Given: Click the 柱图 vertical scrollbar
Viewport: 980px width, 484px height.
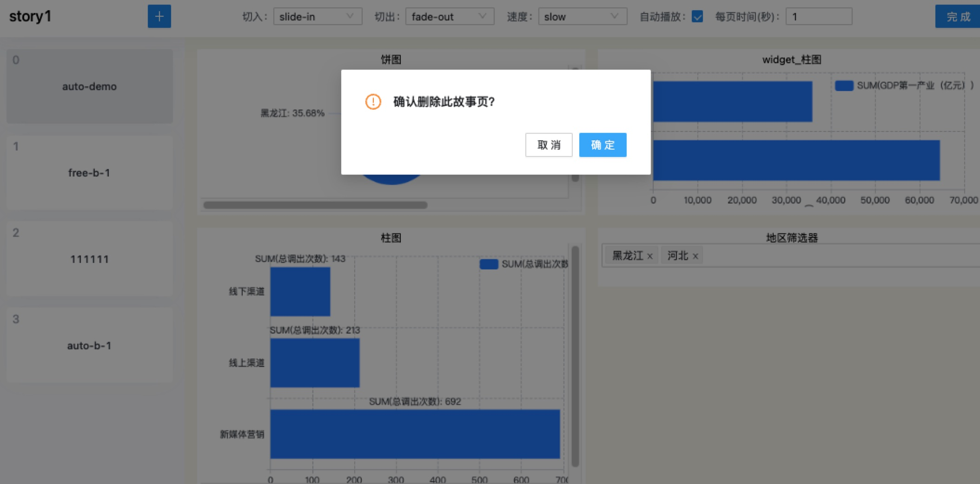Looking at the screenshot, I should coord(575,355).
